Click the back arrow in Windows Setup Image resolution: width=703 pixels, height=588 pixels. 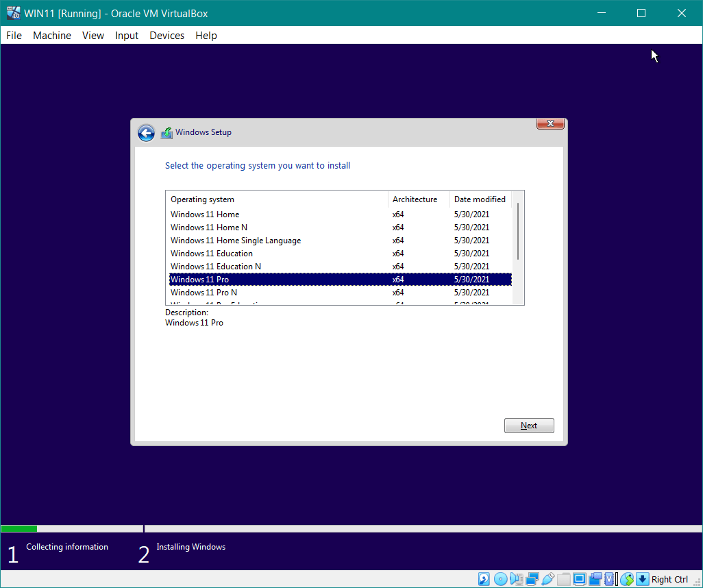[146, 133]
